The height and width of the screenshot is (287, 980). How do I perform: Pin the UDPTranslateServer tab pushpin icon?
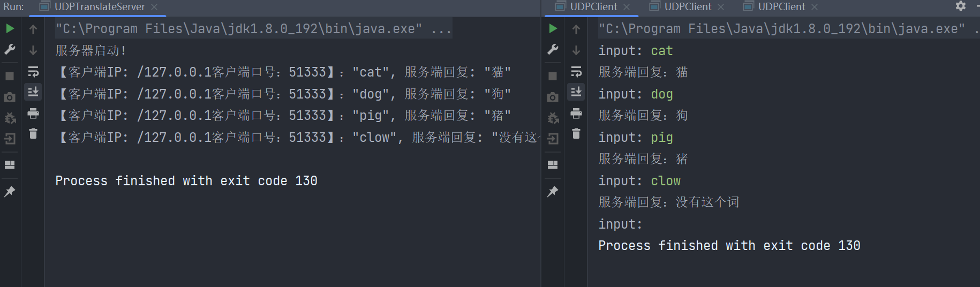[x=10, y=191]
